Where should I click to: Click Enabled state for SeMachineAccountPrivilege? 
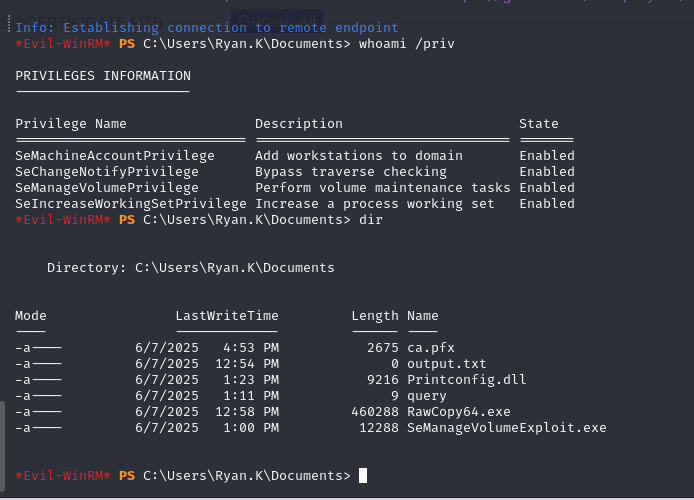(x=547, y=156)
